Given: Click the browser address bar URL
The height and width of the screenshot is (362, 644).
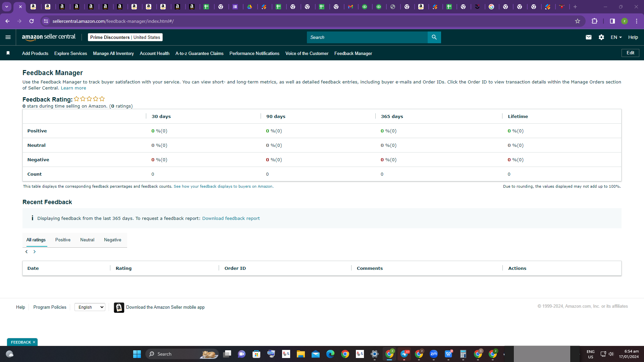Looking at the screenshot, I should [113, 21].
